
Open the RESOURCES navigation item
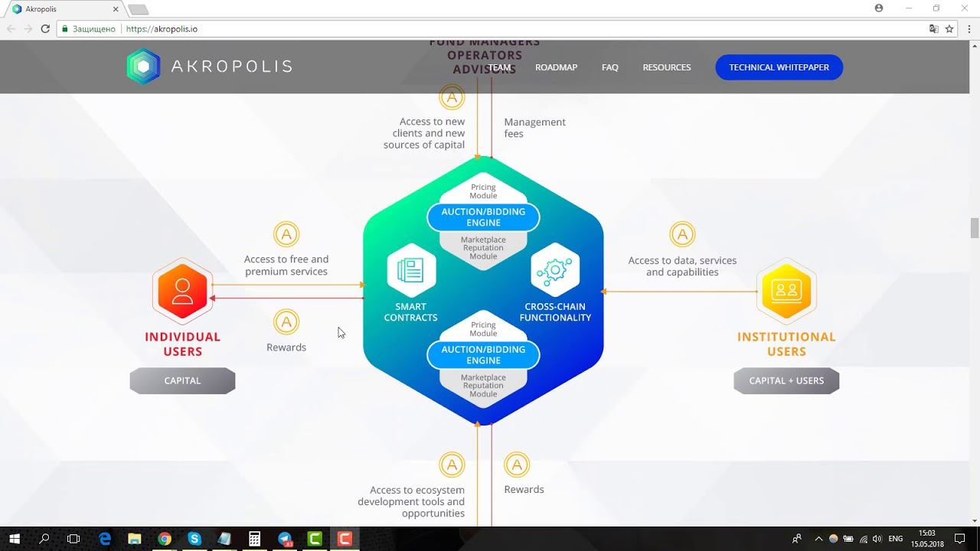click(x=667, y=67)
